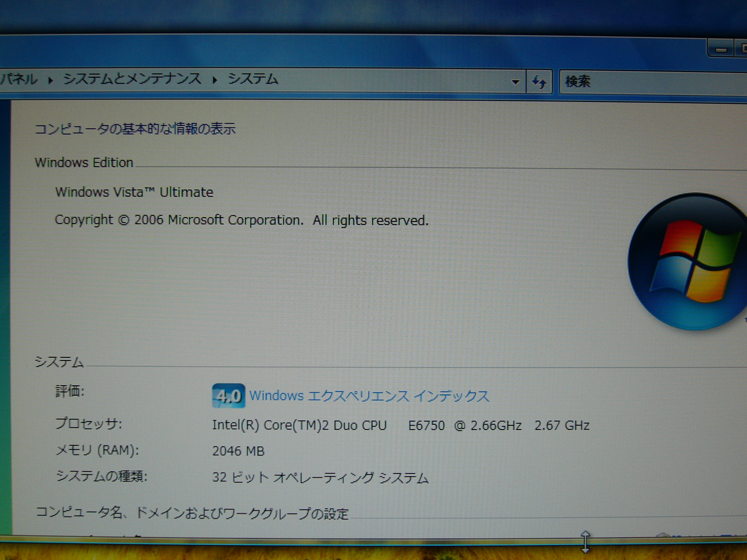This screenshot has width=747, height=560.
Task: Expand arrow after システムとメンテナンス breadcrumb
Action: coord(215,80)
